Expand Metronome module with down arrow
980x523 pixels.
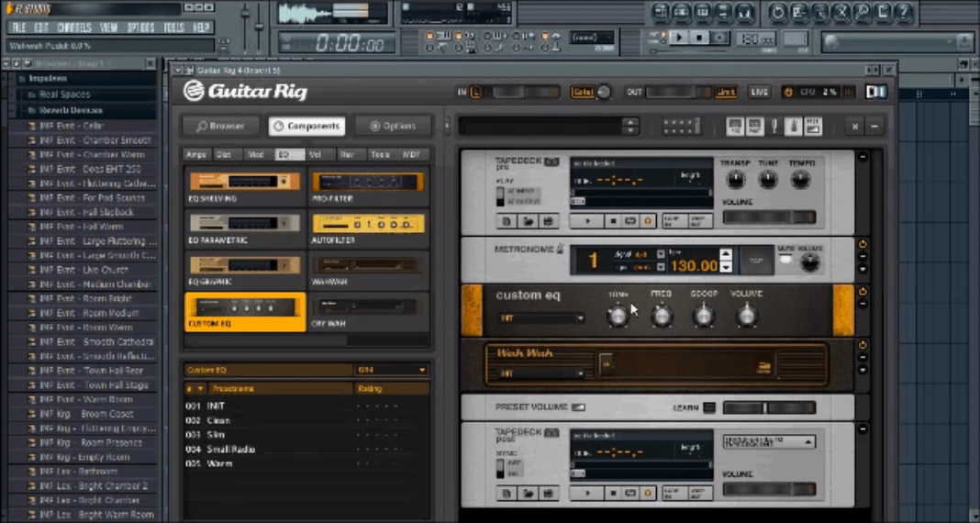coord(863,269)
